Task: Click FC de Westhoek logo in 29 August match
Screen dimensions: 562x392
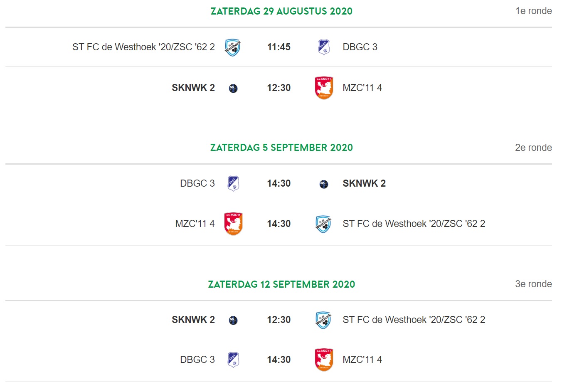Action: [233, 47]
